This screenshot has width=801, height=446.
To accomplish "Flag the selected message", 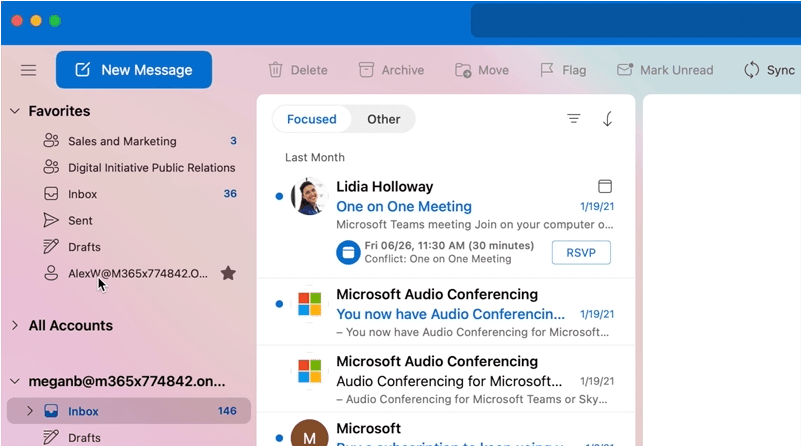I will (547, 70).
